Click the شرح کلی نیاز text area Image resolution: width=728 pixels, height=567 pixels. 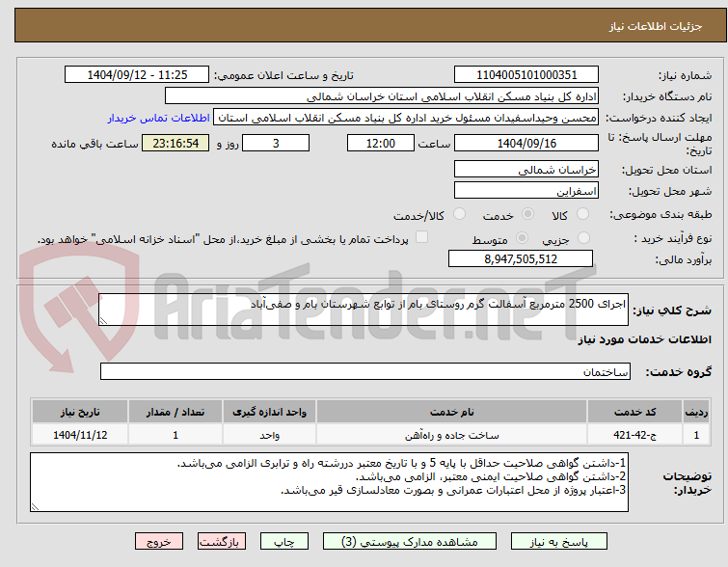pos(364,310)
